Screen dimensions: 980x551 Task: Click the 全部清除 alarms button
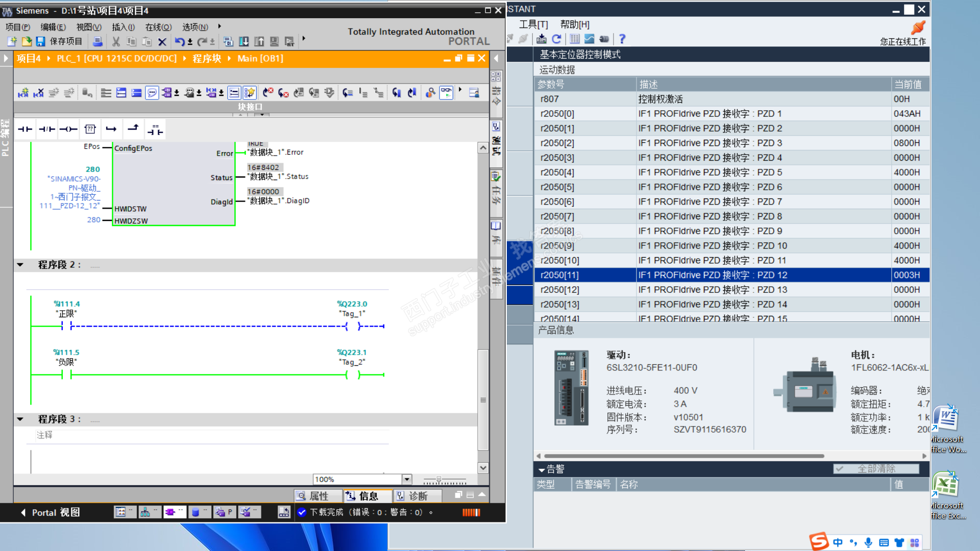(x=876, y=469)
